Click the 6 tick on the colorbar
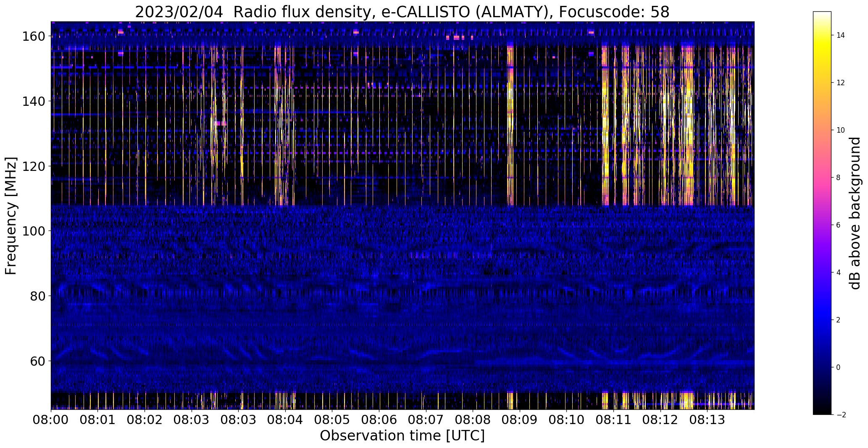 839,225
